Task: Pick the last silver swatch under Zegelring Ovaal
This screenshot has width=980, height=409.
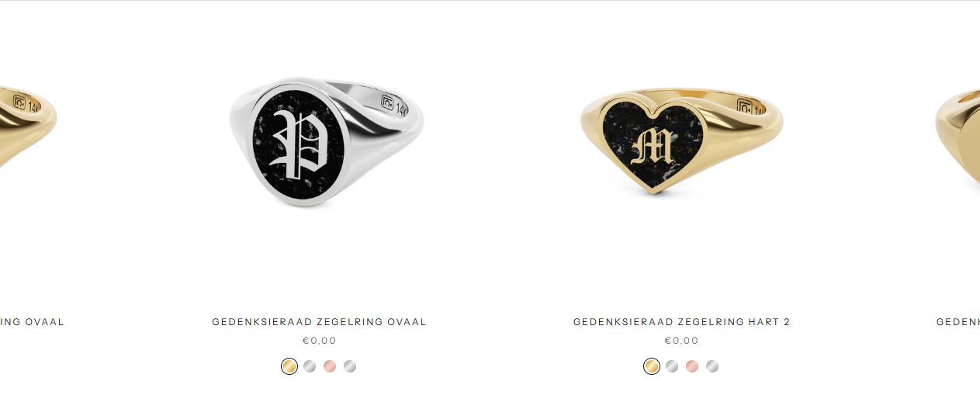Action: pos(350,366)
